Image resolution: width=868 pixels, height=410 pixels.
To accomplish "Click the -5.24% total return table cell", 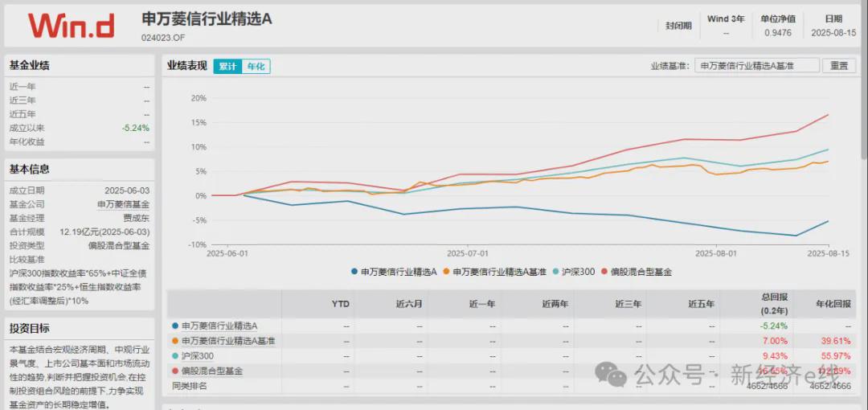I will [x=773, y=326].
